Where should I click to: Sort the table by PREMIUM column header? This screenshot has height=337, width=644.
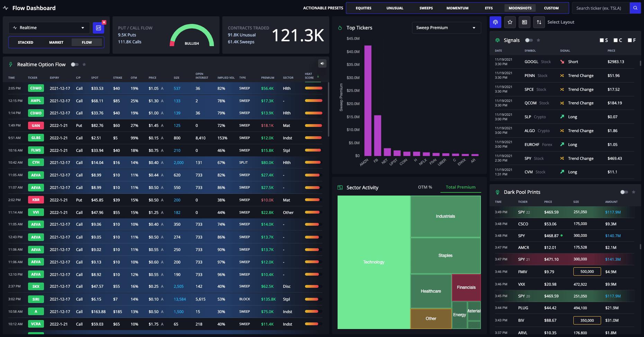point(268,78)
